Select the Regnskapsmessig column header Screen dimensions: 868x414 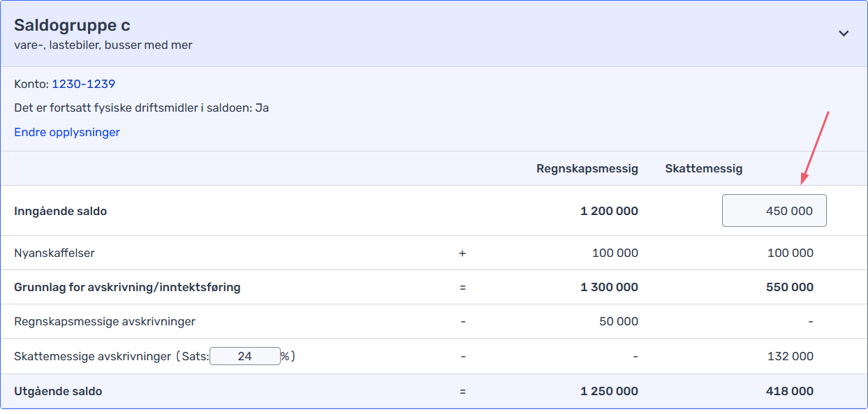(587, 168)
